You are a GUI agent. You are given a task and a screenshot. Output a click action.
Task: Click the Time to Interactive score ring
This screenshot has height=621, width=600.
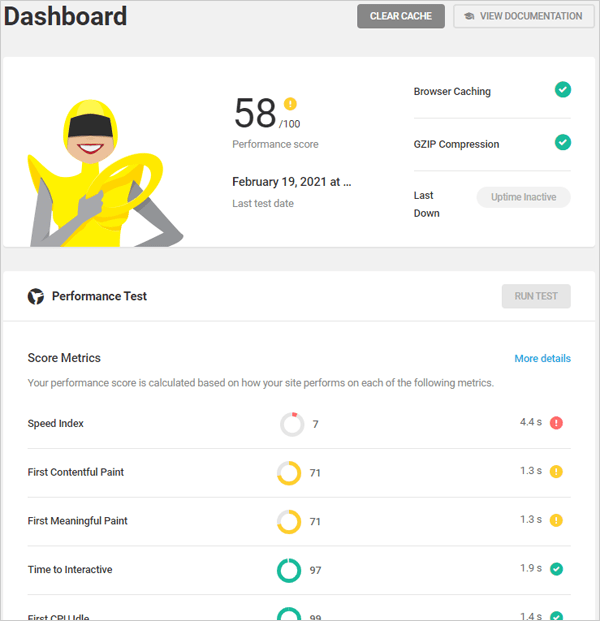(289, 570)
